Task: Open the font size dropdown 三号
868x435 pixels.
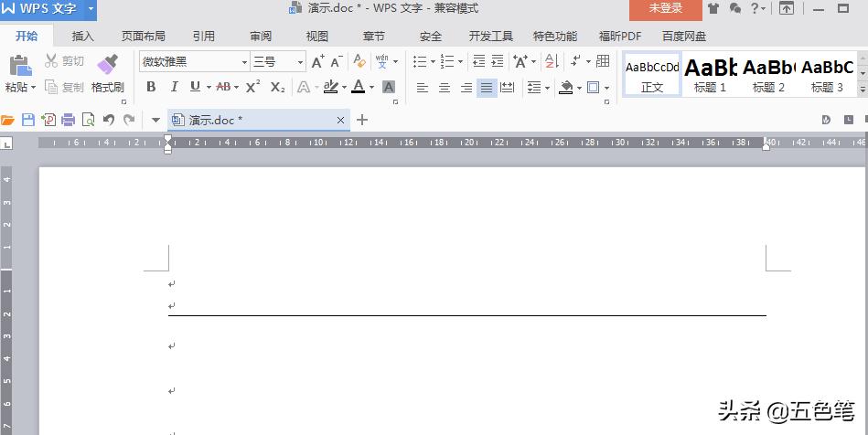Action: point(300,62)
